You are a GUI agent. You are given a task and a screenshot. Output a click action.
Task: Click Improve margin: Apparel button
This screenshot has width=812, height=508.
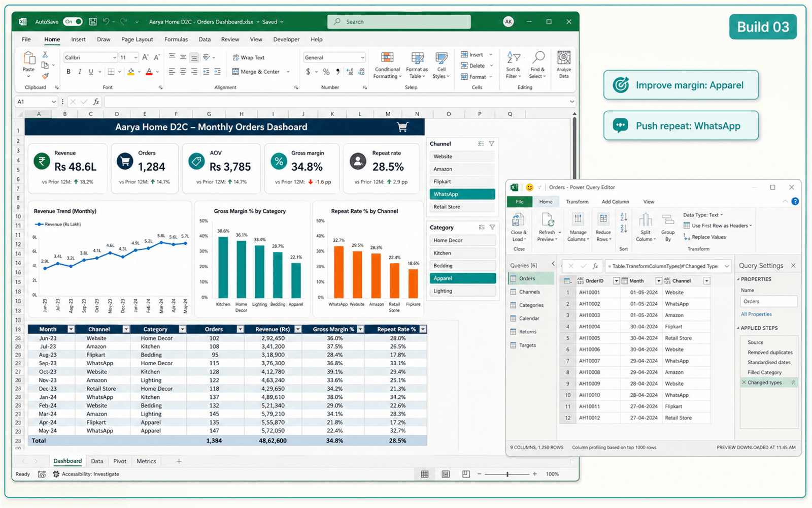click(x=681, y=85)
